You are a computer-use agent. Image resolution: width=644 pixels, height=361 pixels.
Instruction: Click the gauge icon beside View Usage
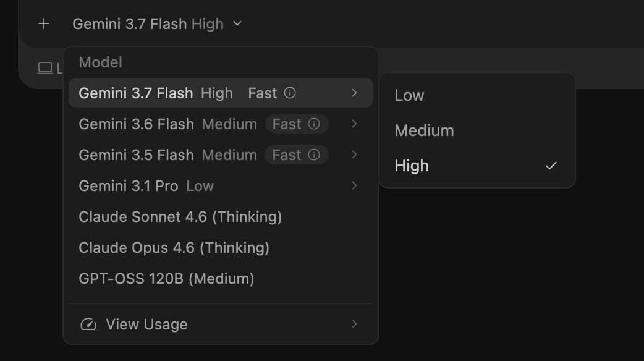point(88,325)
